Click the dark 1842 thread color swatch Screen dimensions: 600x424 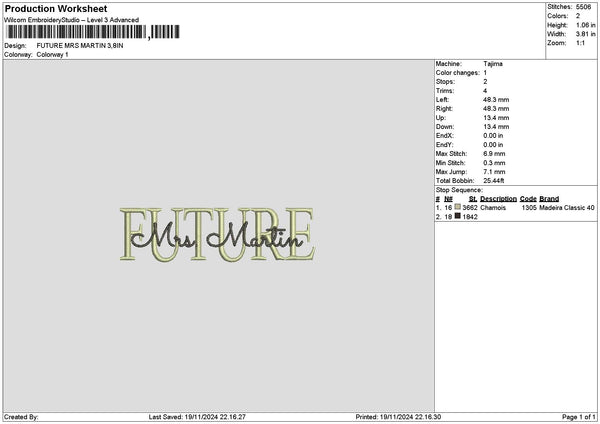click(x=458, y=216)
